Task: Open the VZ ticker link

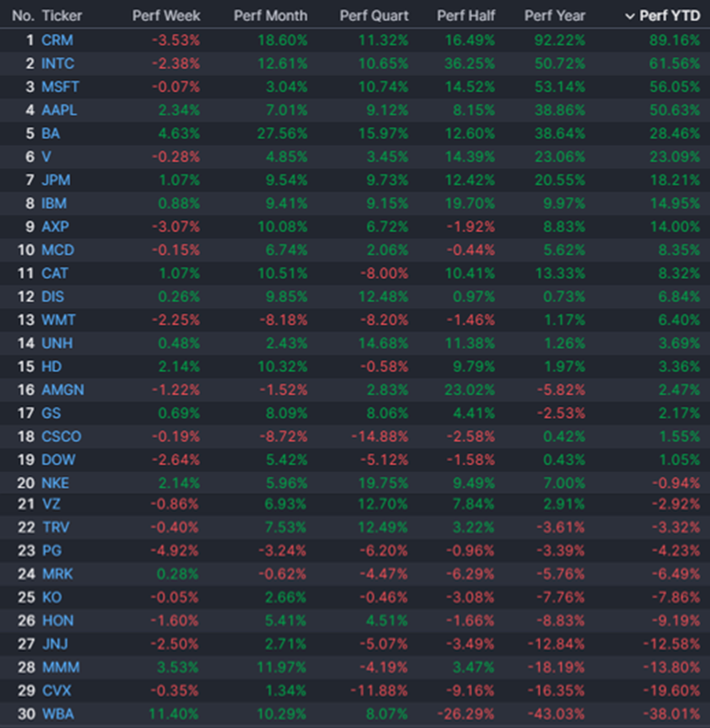Action: point(51,504)
